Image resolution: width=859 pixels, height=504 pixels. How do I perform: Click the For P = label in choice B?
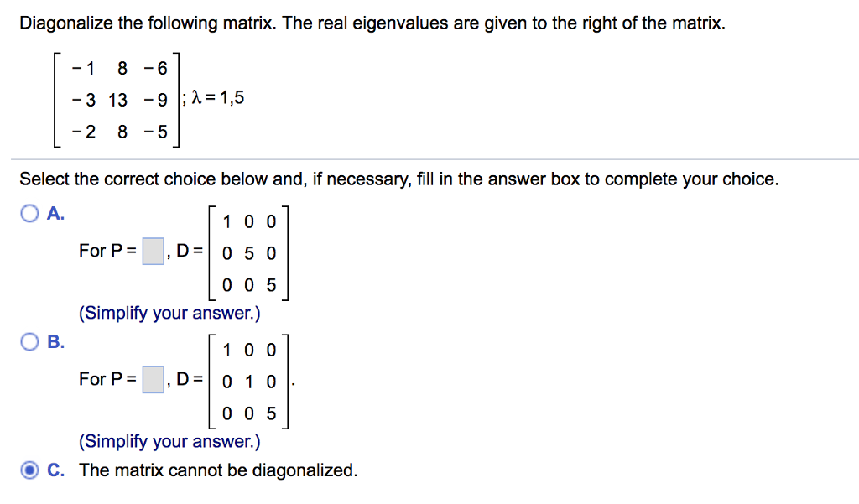tap(107, 378)
